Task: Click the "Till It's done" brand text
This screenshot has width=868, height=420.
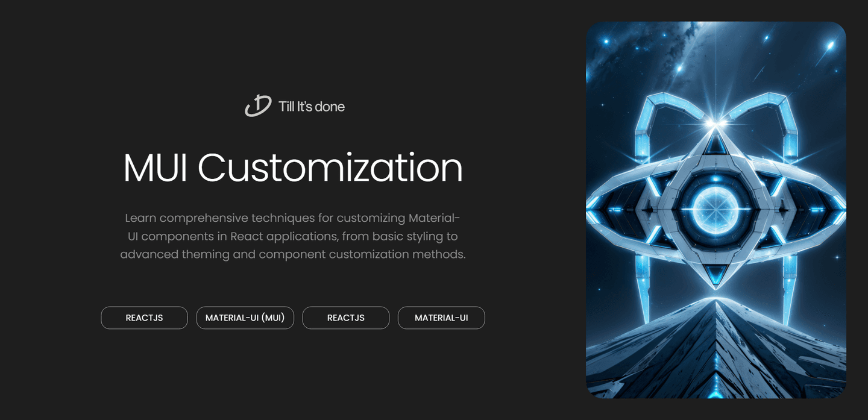Action: point(312,107)
